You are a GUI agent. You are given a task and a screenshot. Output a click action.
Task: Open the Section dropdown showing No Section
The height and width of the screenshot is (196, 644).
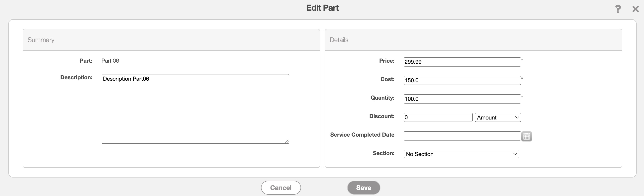click(461, 154)
